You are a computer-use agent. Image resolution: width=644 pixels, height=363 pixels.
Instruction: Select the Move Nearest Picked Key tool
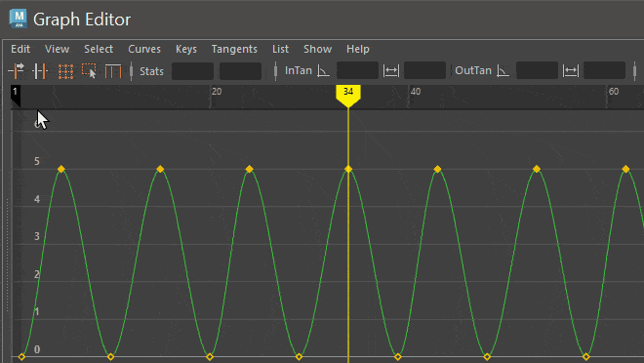pyautogui.click(x=17, y=71)
